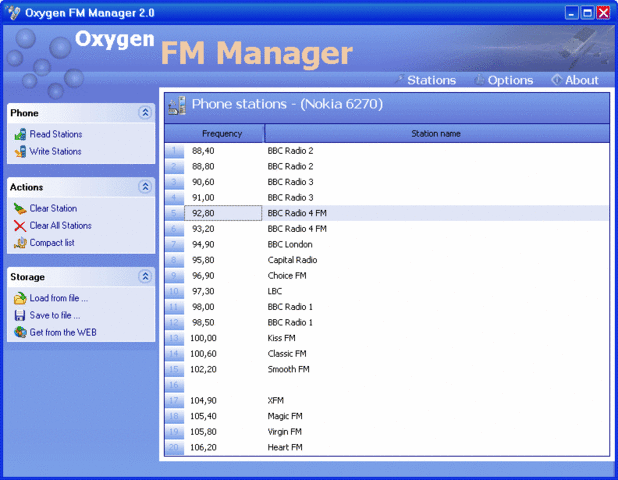Viewport: 618px width, 480px height.
Task: Click Get from the WEB link
Action: tap(63, 333)
